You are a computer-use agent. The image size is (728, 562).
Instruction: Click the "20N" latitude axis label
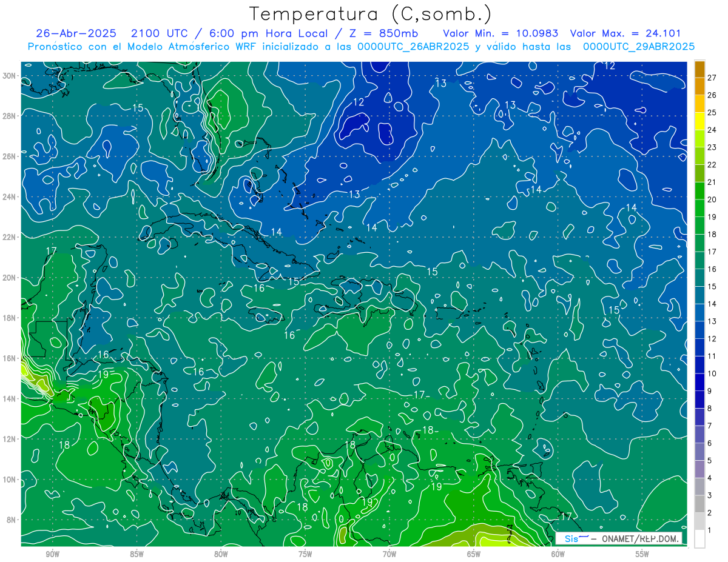(x=10, y=278)
